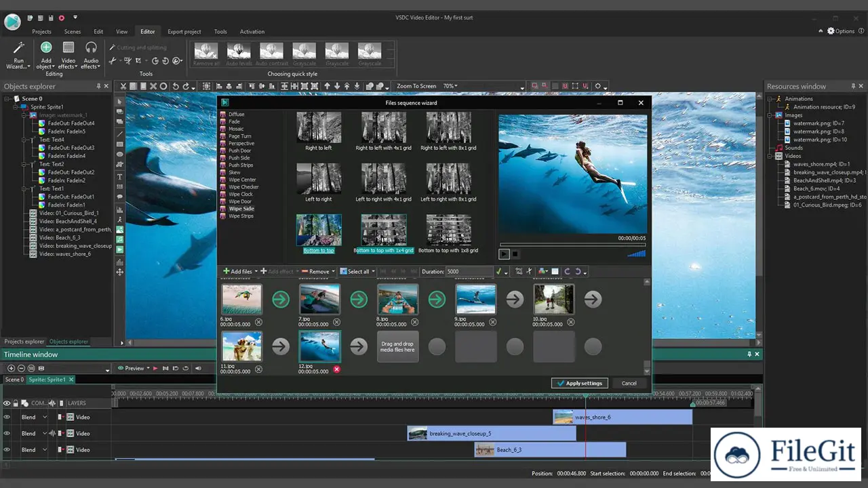
Task: Open the Remove dropdown arrow
Action: pos(334,272)
